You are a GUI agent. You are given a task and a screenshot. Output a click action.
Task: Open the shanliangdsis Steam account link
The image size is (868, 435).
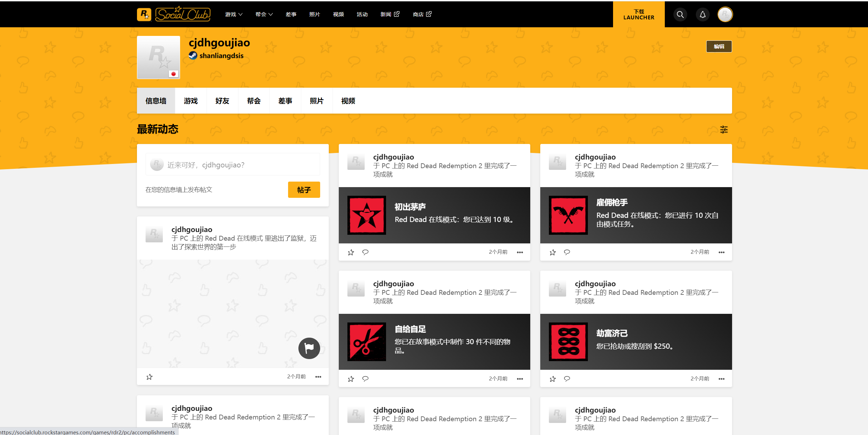click(221, 56)
